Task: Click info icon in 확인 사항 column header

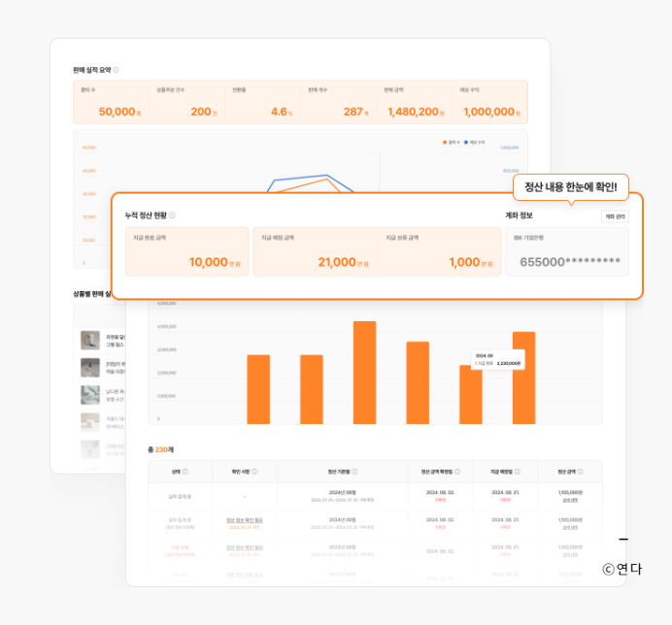Action: (254, 472)
